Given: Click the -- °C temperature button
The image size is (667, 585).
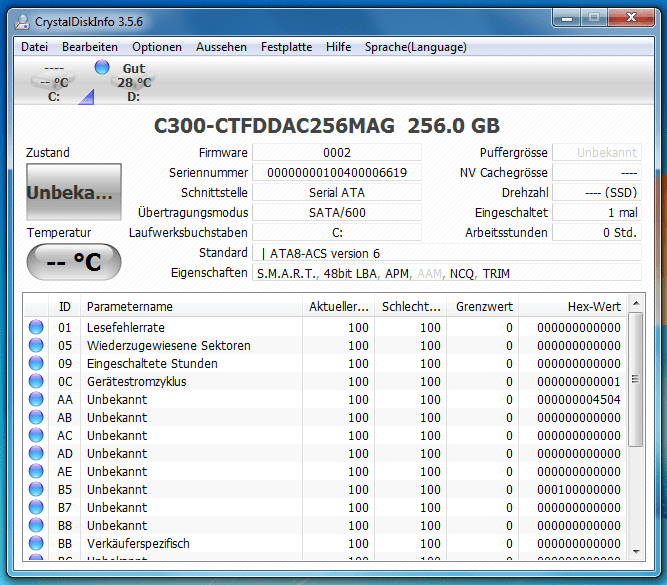Looking at the screenshot, I should coord(74,262).
